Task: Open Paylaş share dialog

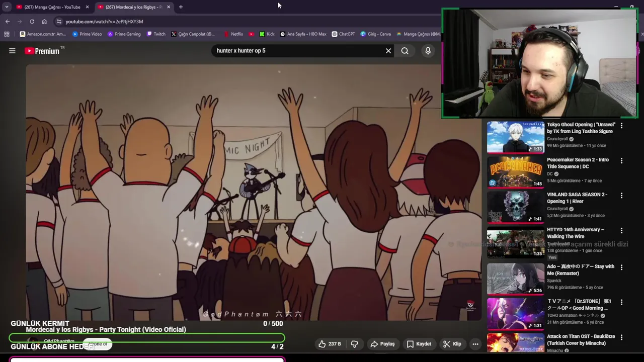Action: pos(383,344)
